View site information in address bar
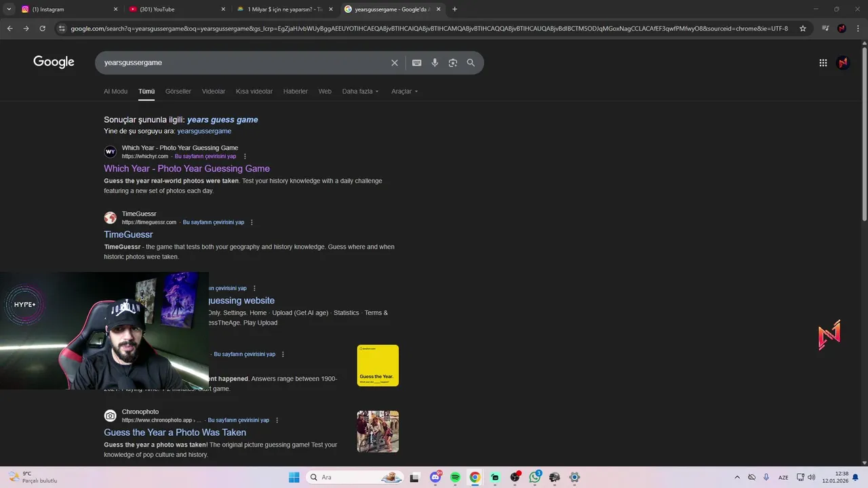Screen dimensions: 868x488 coord(62,28)
